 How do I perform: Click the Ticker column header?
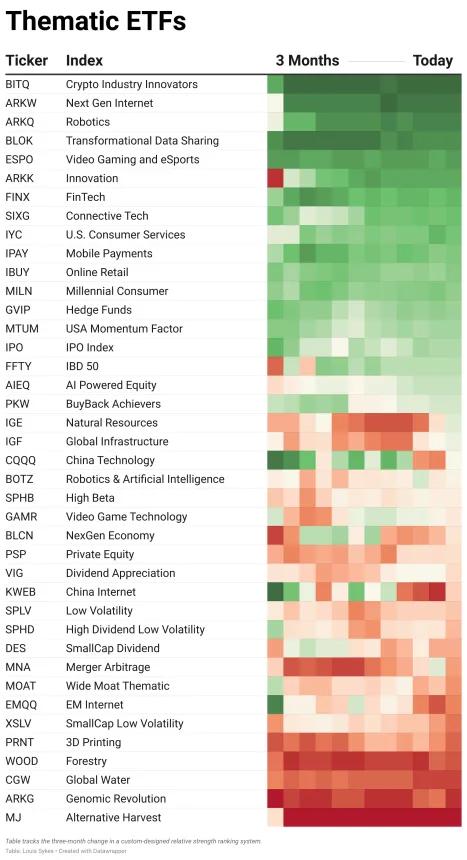coord(26,60)
